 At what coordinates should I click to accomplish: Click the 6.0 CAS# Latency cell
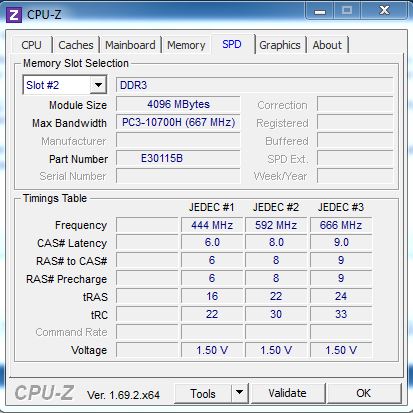tap(212, 242)
